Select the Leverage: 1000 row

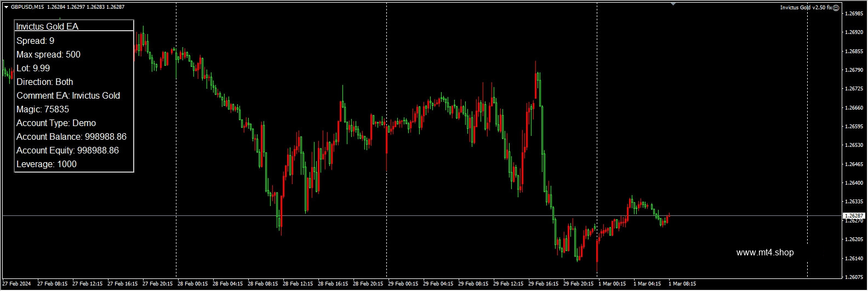point(47,164)
